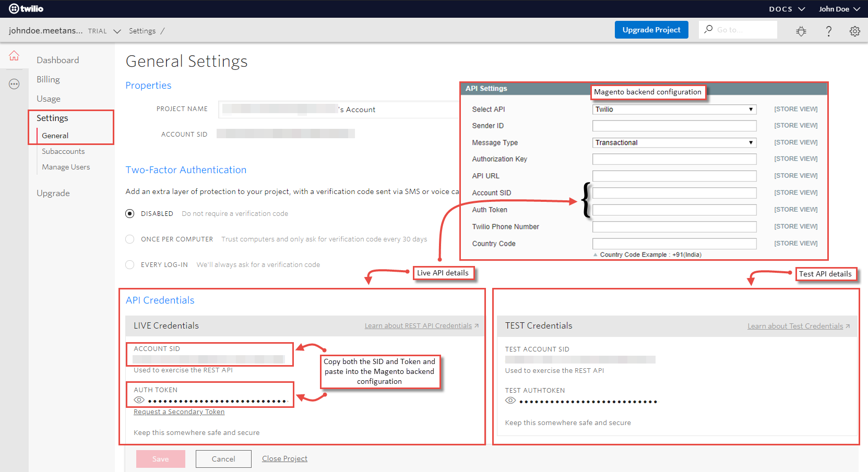Expand the johndoe project switcher
Viewport: 868px width, 472px height.
[117, 31]
